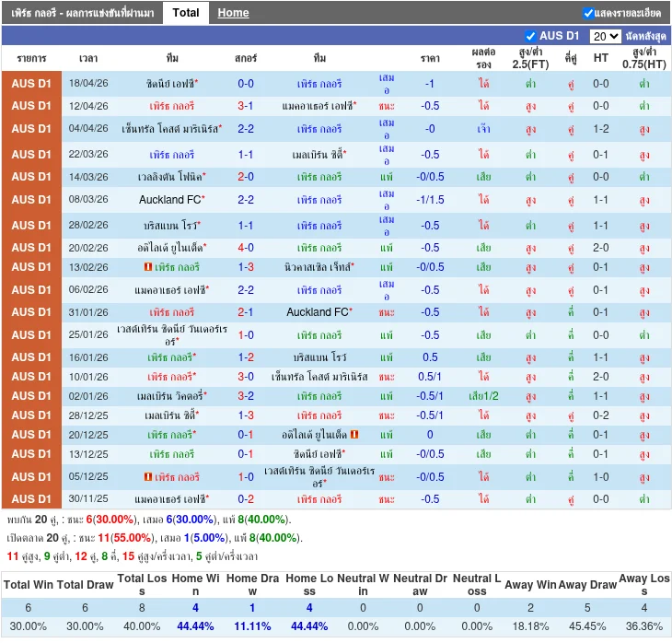Toggle the show details checkbox at top right
672x643 pixels.
pos(588,13)
